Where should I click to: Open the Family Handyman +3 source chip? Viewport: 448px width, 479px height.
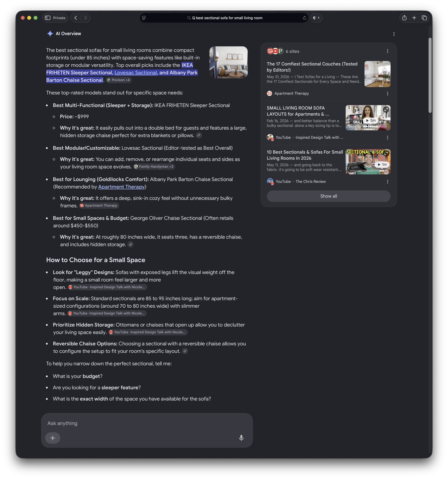pyautogui.click(x=154, y=167)
